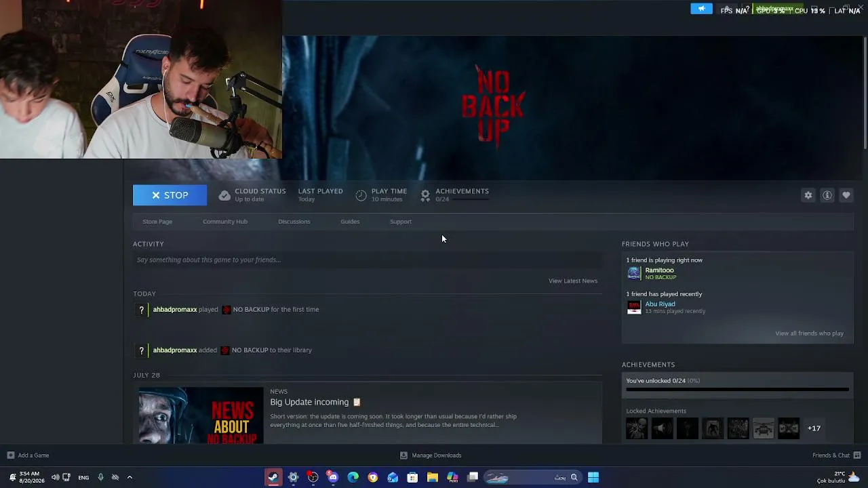This screenshot has width=868, height=488.
Task: Open Microsoft Edge from the taskbar
Action: 353,477
